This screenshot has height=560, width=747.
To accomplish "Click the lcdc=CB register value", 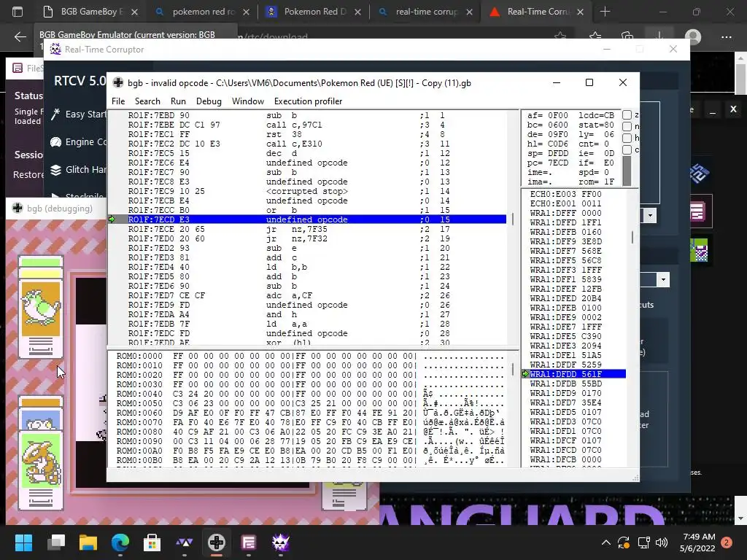I will coord(597,115).
